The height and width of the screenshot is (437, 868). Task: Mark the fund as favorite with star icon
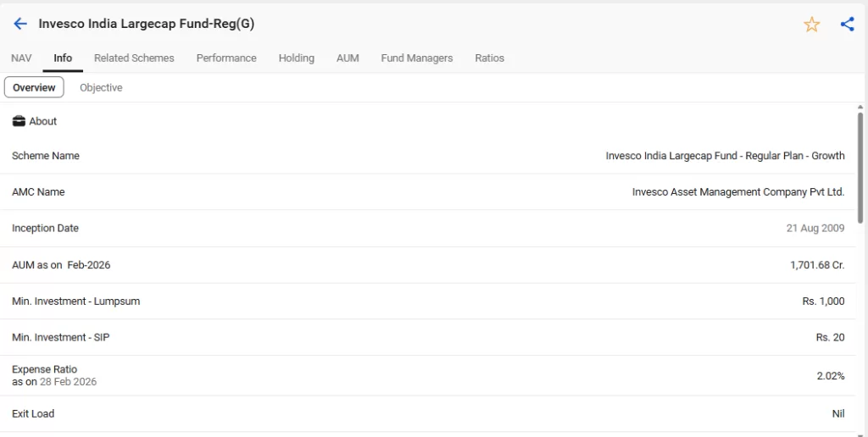811,25
